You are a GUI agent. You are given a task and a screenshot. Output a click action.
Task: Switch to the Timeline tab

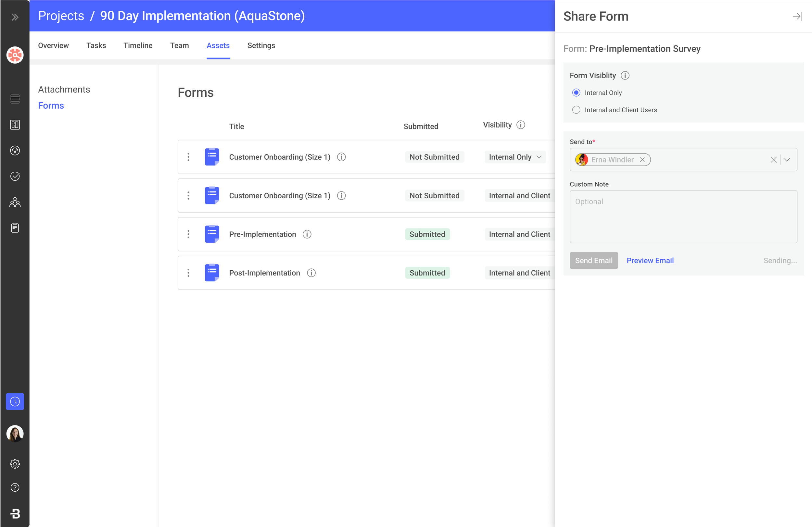pos(138,45)
